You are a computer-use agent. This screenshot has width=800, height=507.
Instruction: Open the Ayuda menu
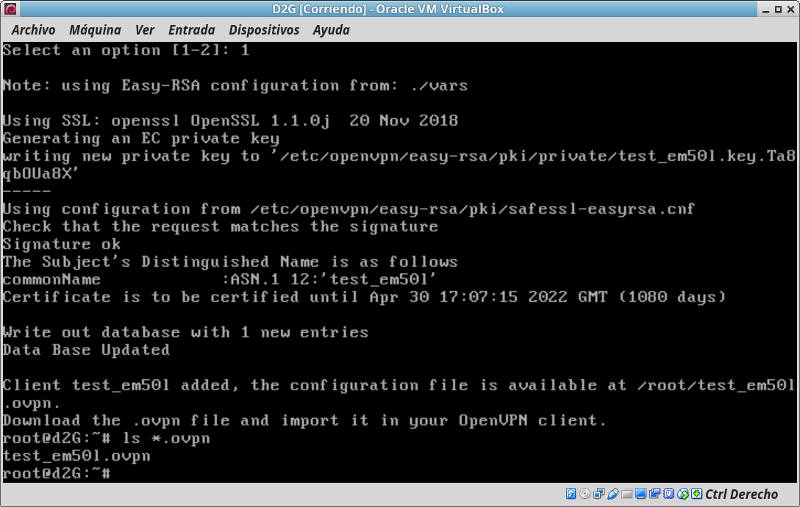pos(332,30)
